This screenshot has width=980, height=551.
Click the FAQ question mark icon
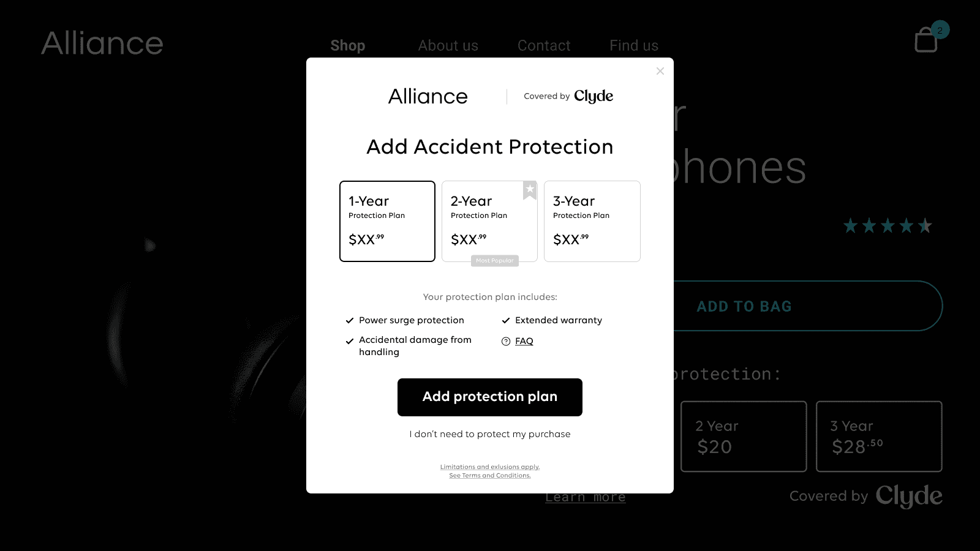coord(505,341)
